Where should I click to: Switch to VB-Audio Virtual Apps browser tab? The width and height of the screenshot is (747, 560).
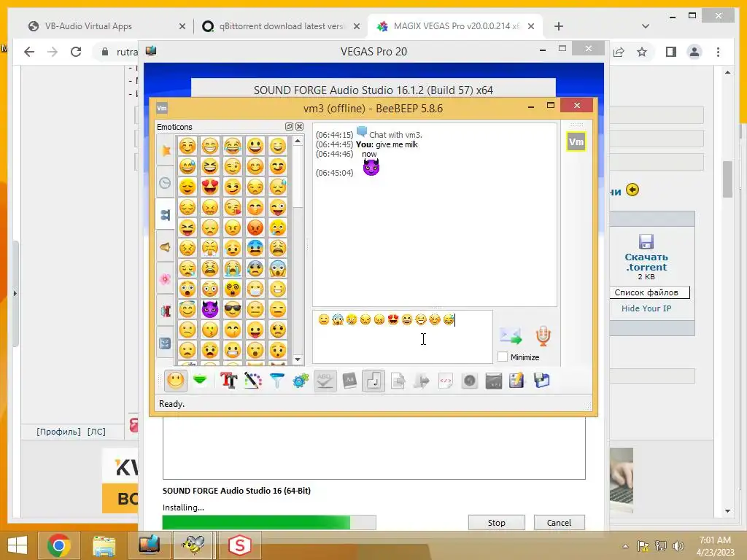[x=106, y=26]
